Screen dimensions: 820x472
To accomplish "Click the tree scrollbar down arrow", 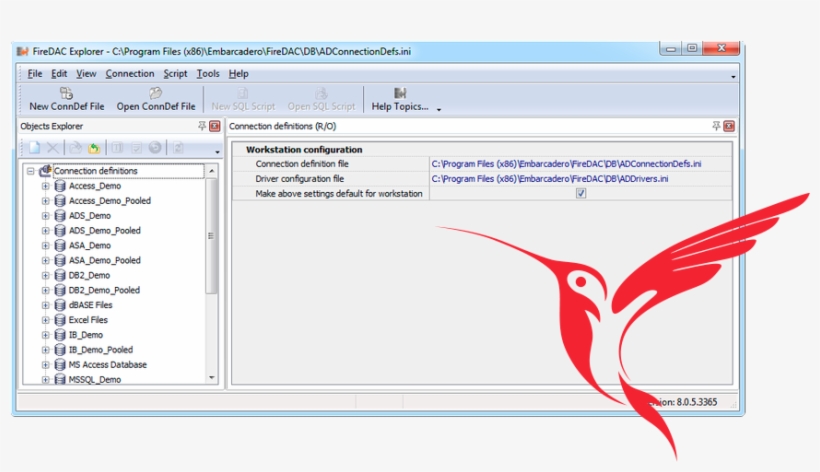I will point(211,378).
